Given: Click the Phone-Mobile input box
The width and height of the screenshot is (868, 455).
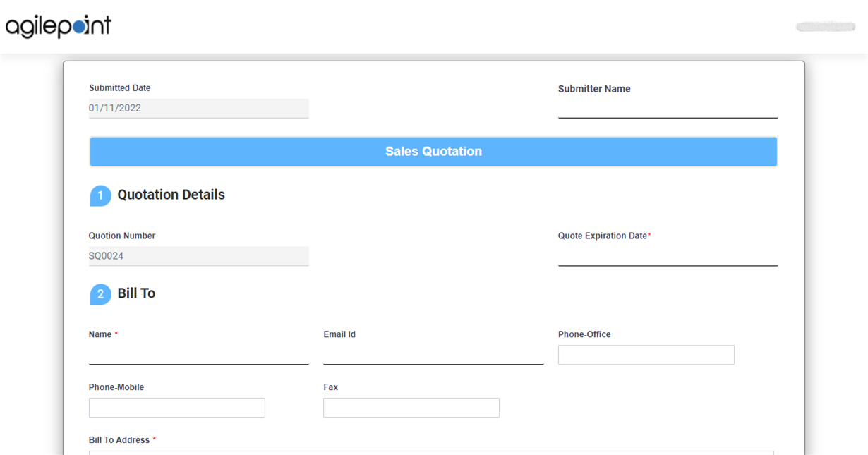Looking at the screenshot, I should tap(177, 408).
